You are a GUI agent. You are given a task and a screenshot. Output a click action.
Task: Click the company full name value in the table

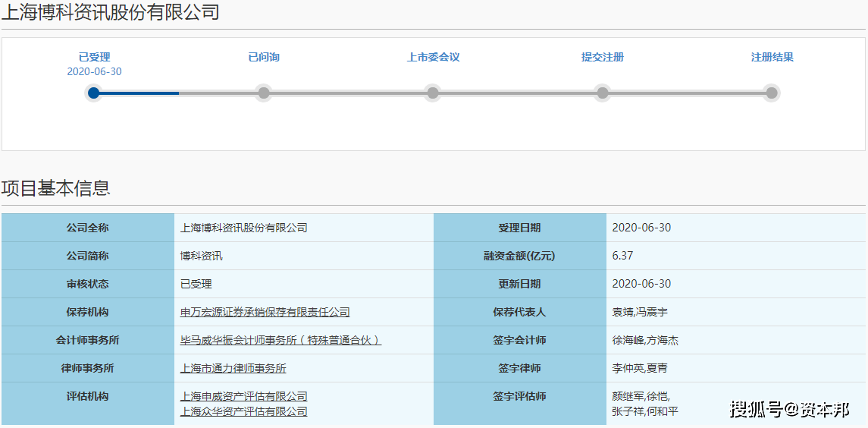pos(243,228)
